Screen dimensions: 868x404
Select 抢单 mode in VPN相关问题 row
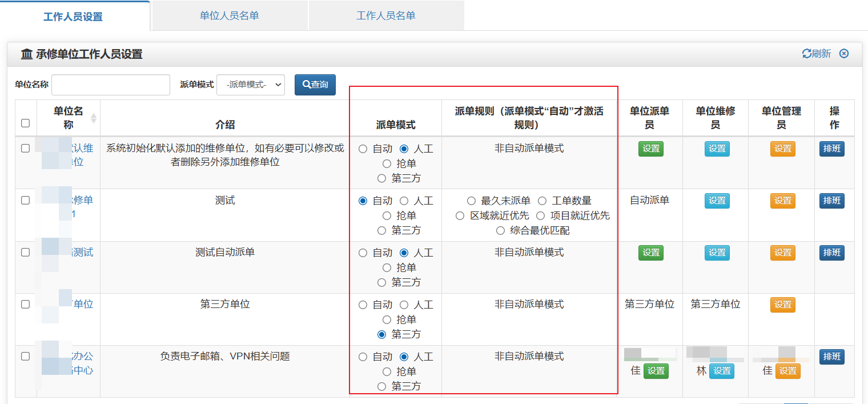387,371
